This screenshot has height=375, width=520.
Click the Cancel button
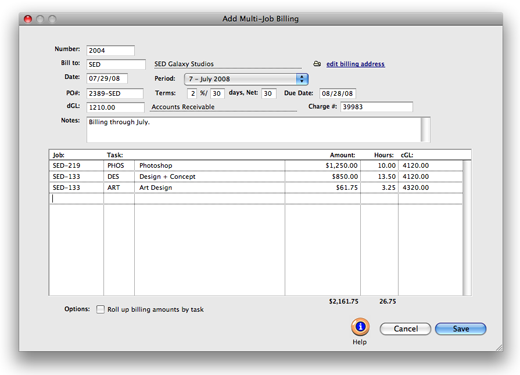[405, 329]
